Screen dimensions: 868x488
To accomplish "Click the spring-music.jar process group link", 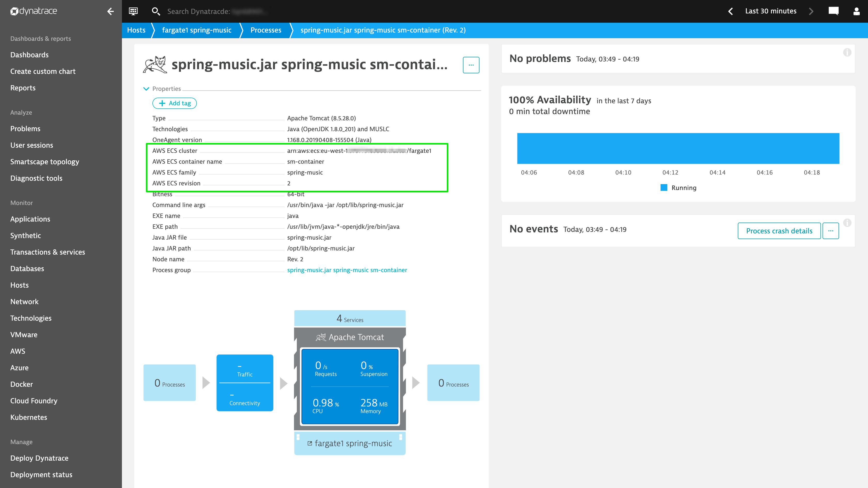I will [347, 270].
